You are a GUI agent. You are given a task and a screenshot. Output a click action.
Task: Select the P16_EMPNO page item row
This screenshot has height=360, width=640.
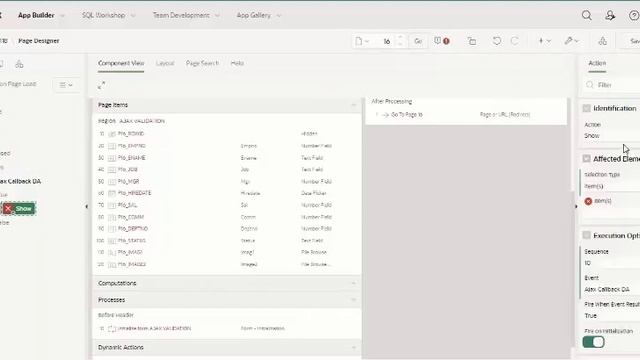click(x=226, y=146)
